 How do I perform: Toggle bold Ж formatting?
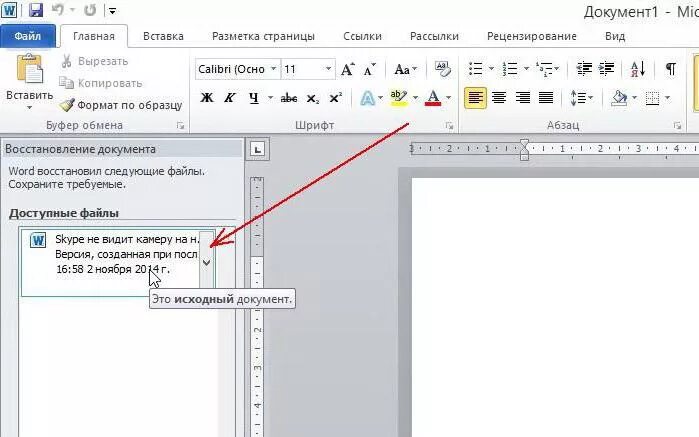[x=206, y=98]
